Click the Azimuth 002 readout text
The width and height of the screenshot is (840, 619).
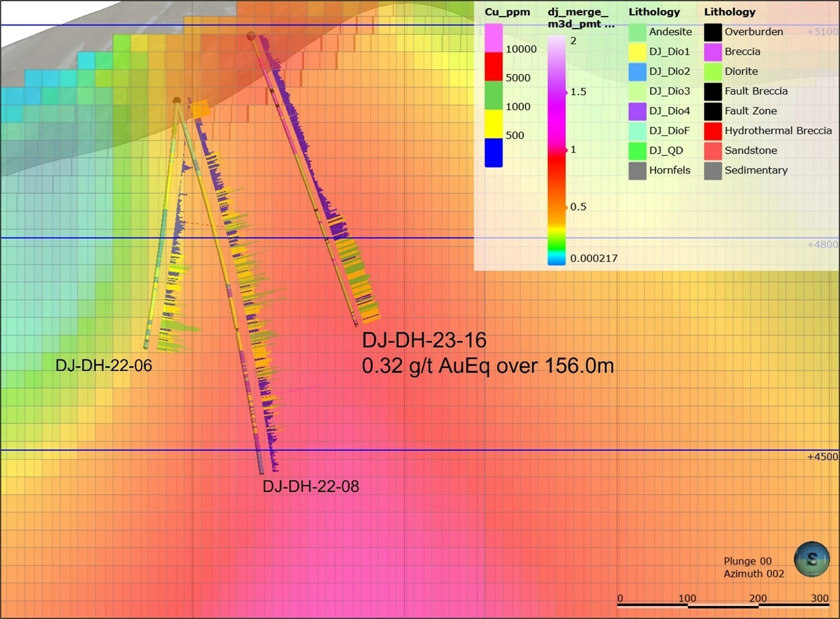point(754,574)
